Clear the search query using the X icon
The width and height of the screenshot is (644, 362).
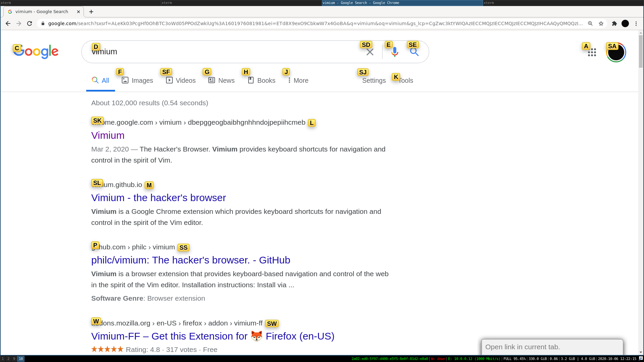tap(370, 52)
